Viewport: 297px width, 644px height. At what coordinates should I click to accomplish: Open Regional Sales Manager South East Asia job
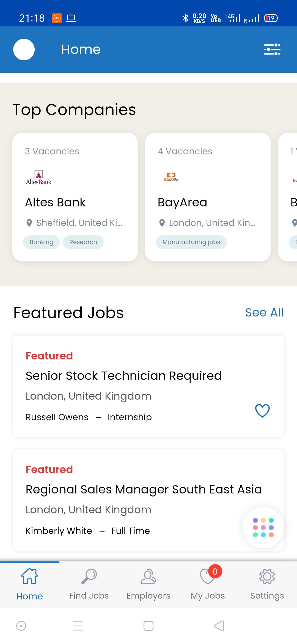pyautogui.click(x=148, y=500)
